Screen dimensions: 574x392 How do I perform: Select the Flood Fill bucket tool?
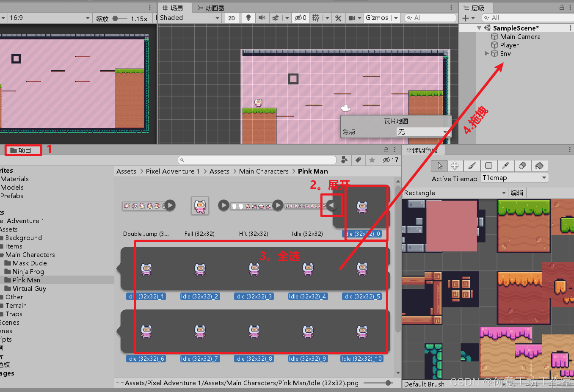(539, 166)
